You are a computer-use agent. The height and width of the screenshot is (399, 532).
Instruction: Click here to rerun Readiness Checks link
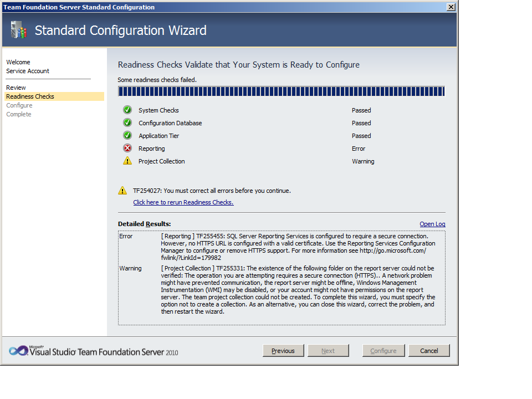[183, 202]
